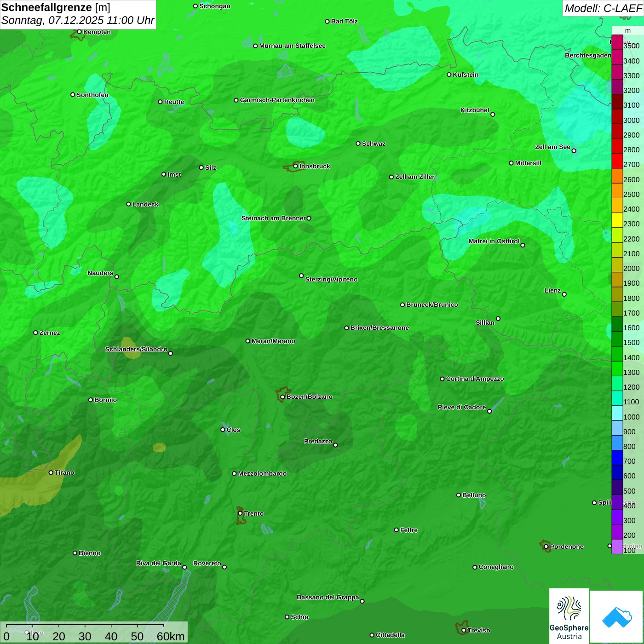Click the 2700 m red legend swatch
Viewport: 644px width, 644px height.
617,161
